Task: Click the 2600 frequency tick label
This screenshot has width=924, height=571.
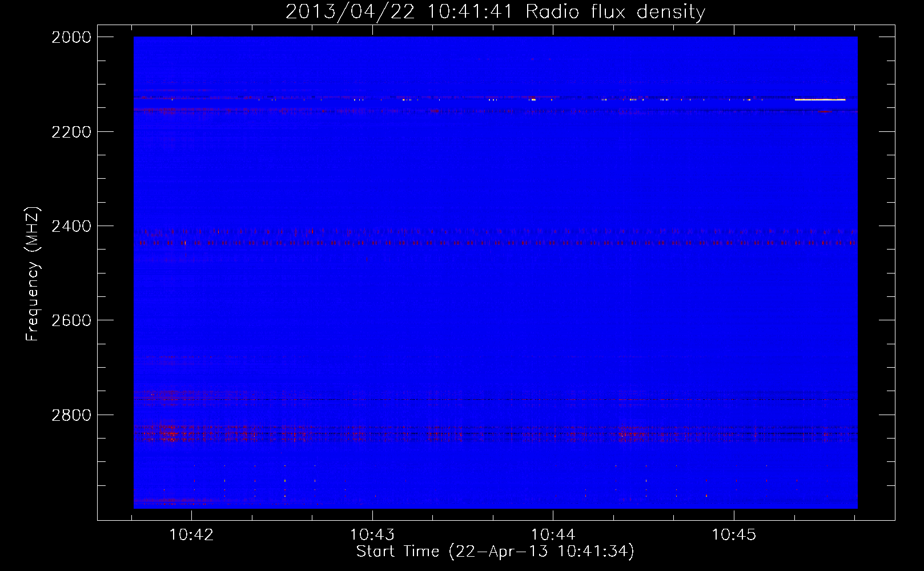Action: click(71, 320)
